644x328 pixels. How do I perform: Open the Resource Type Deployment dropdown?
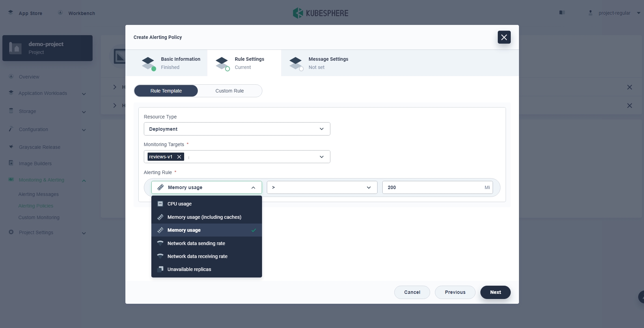[x=237, y=129]
